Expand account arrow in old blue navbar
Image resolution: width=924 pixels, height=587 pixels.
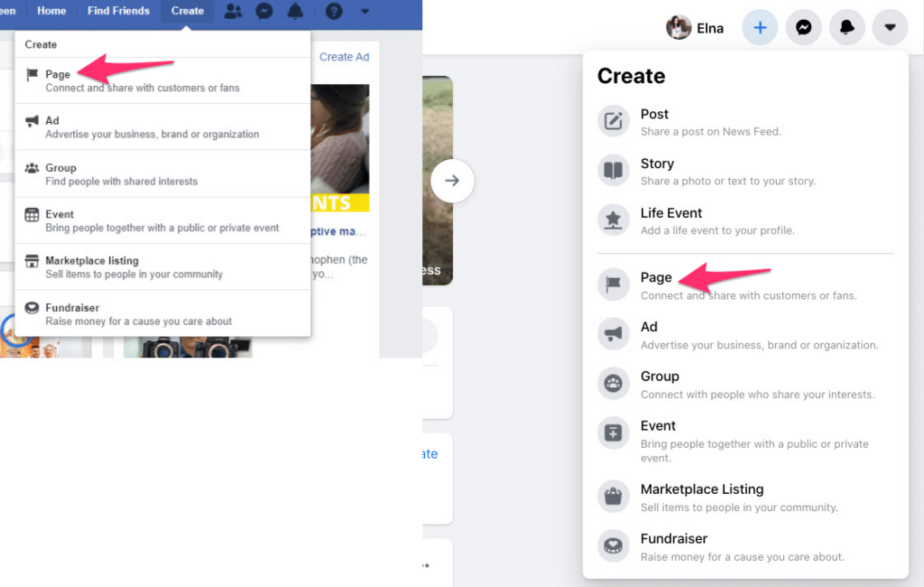(x=365, y=11)
